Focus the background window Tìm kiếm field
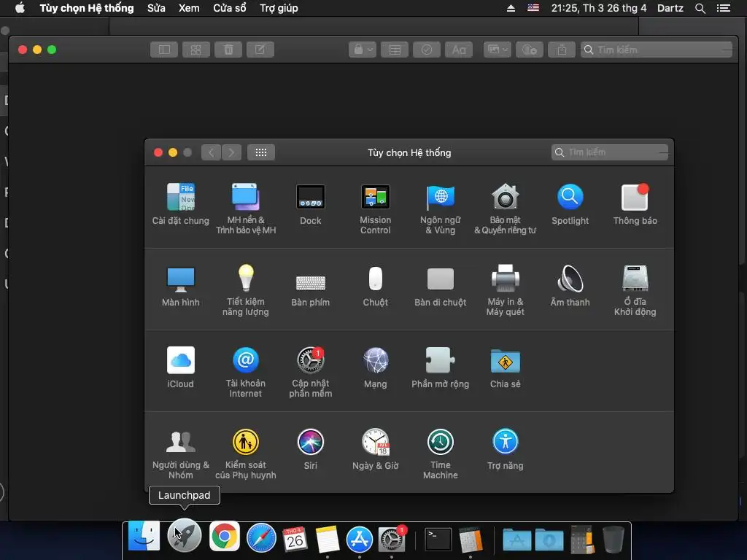Viewport: 747px width, 560px height. [x=657, y=50]
